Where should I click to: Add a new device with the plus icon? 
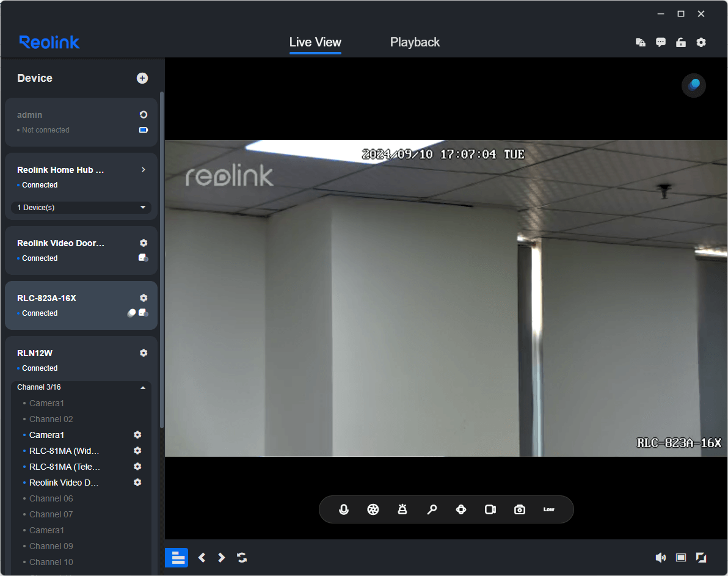142,78
